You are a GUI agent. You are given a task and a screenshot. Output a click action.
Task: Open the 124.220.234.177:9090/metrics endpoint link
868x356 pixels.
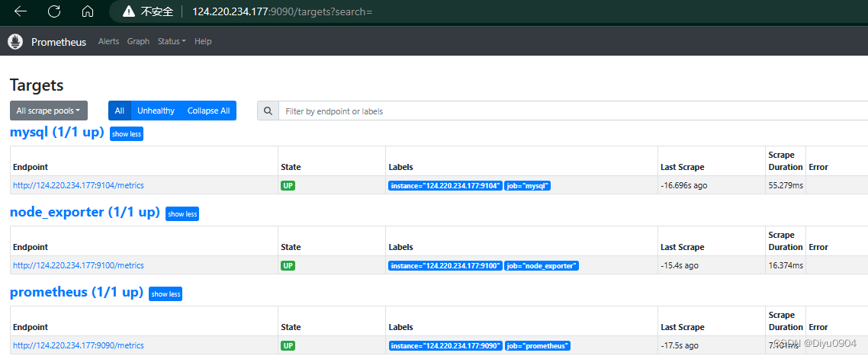(x=79, y=345)
